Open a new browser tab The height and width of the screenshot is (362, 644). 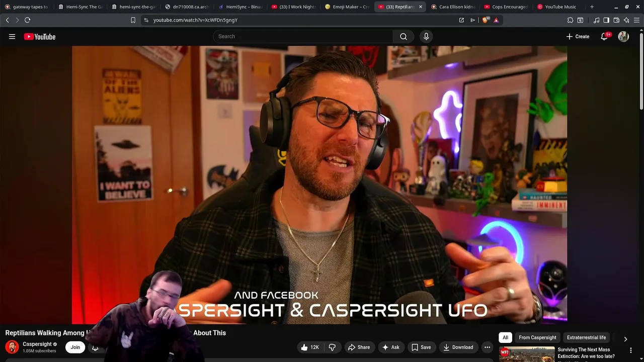point(592,7)
